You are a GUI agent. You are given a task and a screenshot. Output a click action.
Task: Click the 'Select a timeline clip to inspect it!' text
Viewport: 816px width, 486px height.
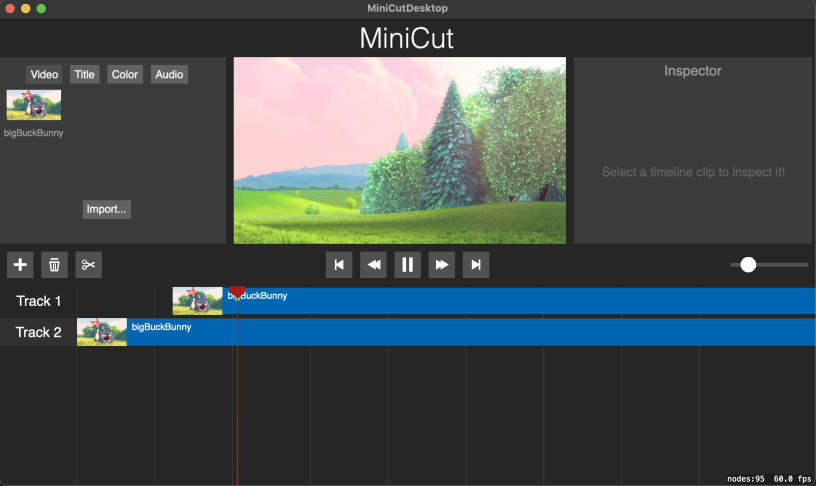coord(693,172)
